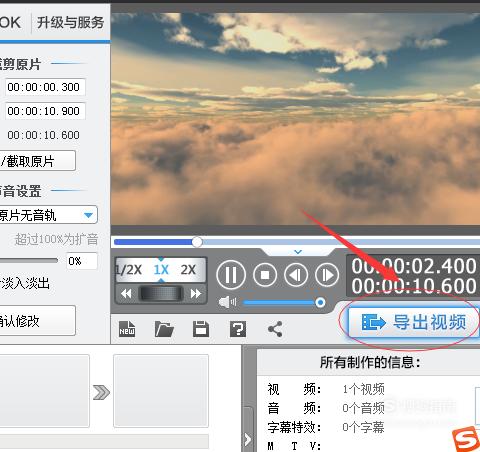Viewport: 480px width, 452px height.
Task: Click the end time field 00:00:10.900
Action: pyautogui.click(x=45, y=111)
